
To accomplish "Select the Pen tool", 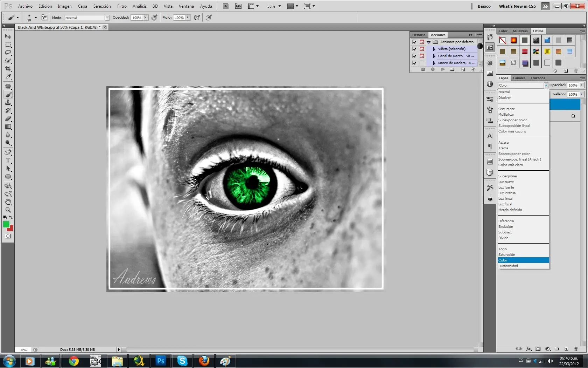I will click(8, 152).
